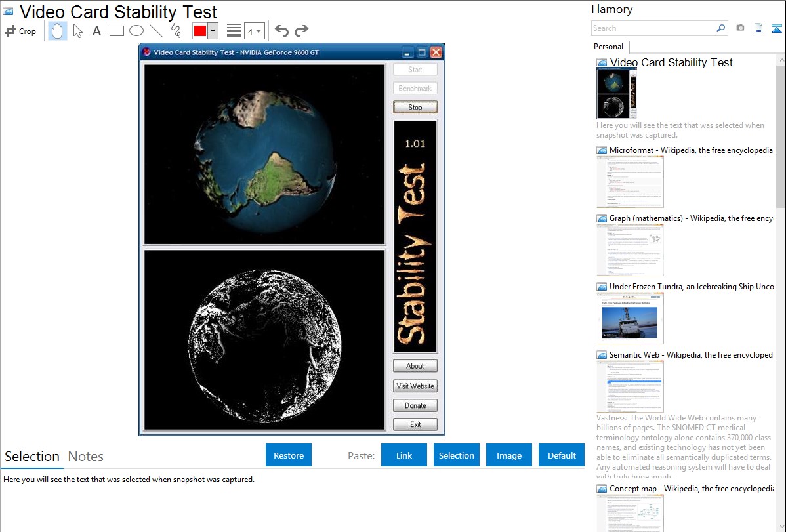Open the Selection tab

click(32, 457)
